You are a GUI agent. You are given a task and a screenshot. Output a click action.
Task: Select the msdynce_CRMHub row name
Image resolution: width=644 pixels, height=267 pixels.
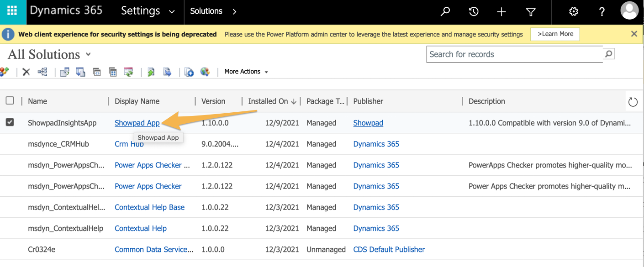click(58, 144)
